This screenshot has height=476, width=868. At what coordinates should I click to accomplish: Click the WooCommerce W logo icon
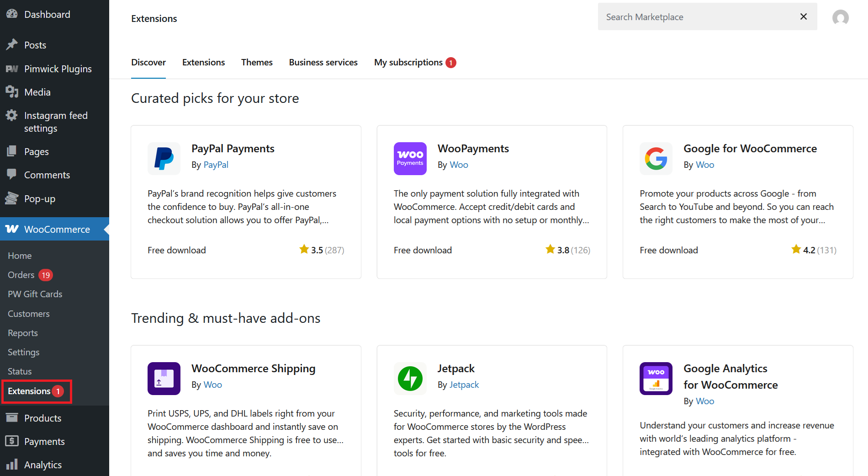tap(12, 229)
